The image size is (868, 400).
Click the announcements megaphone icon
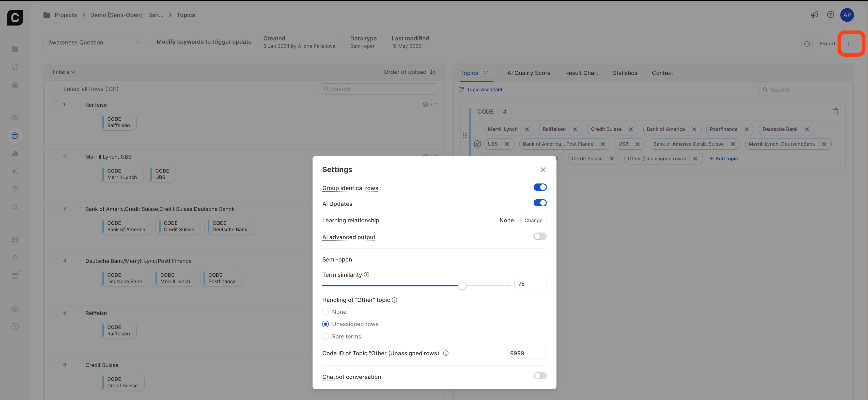pyautogui.click(x=814, y=15)
